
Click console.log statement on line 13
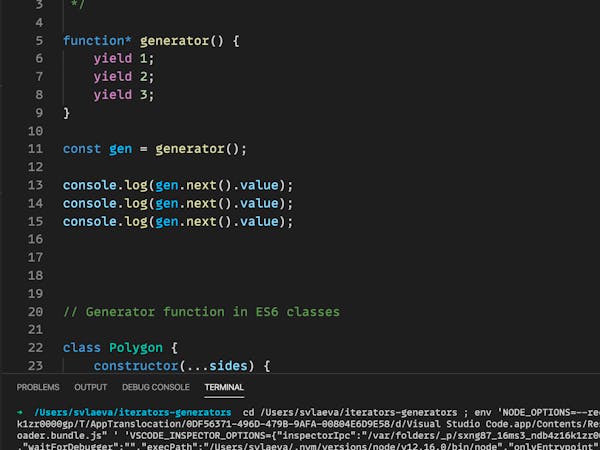(178, 185)
